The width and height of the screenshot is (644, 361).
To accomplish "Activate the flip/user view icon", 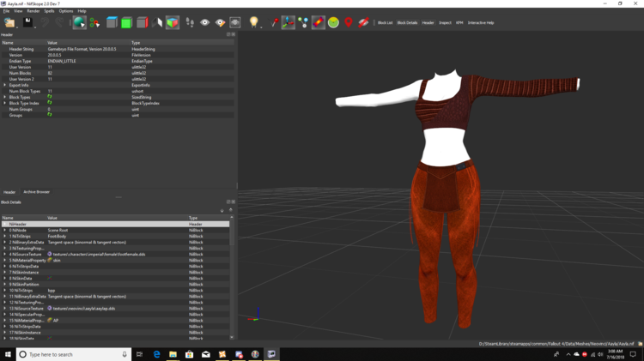I will 157,22.
